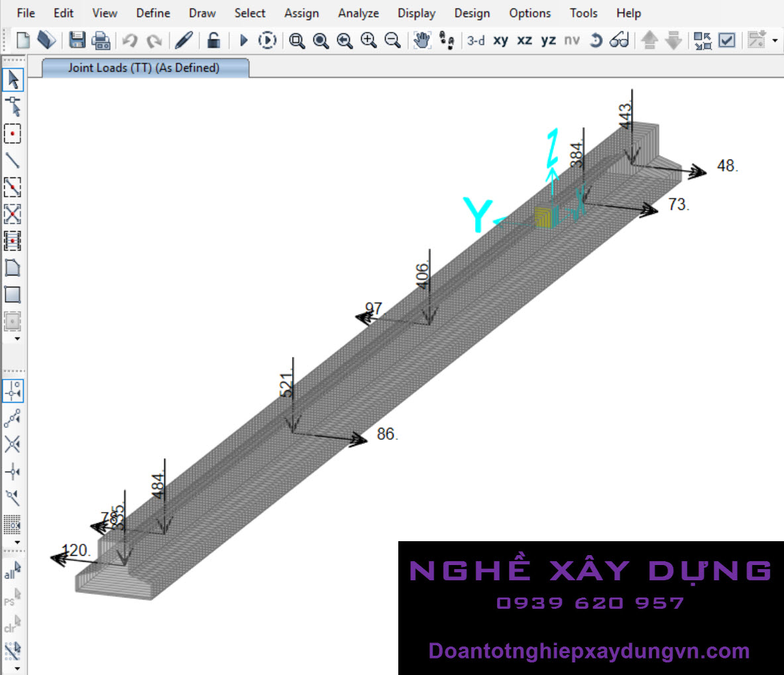Print the current view

[x=101, y=40]
